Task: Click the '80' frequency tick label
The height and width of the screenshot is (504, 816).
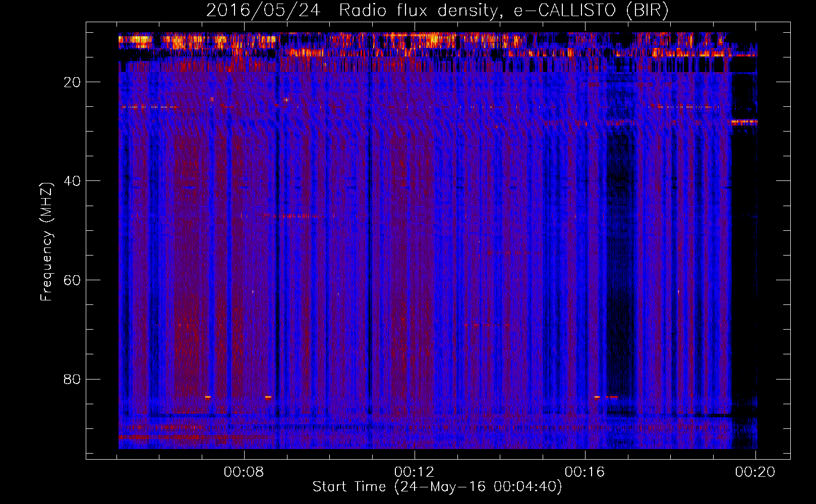Action: [x=73, y=379]
